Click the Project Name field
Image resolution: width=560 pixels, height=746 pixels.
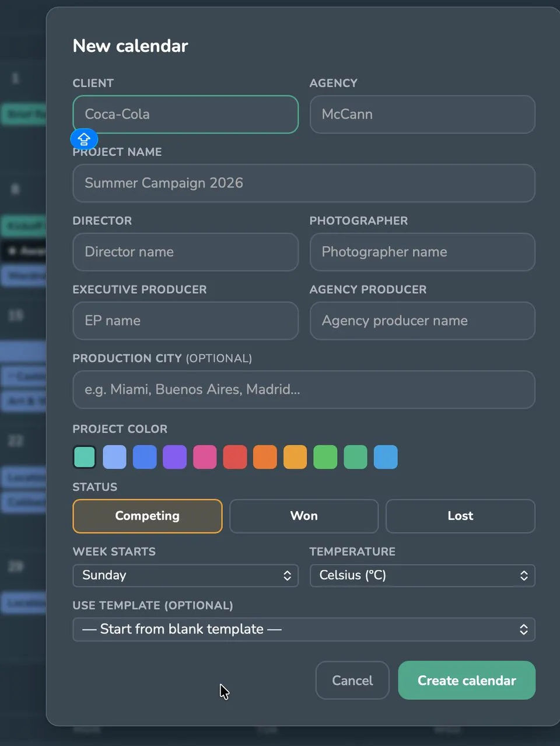[304, 183]
